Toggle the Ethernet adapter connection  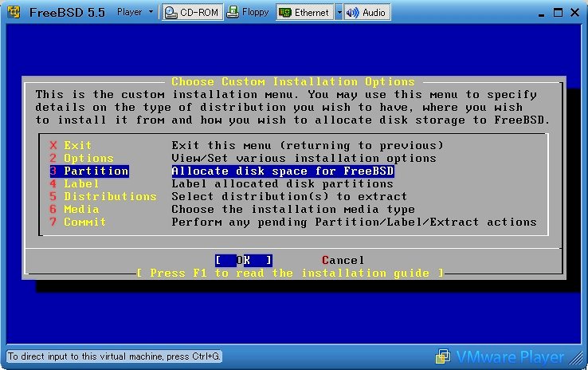304,13
